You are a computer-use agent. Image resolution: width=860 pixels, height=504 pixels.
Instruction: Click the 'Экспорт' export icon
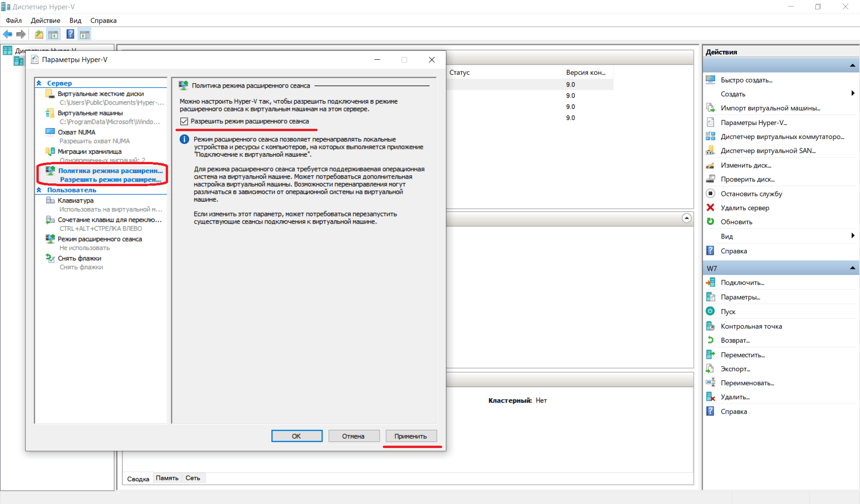[x=711, y=368]
